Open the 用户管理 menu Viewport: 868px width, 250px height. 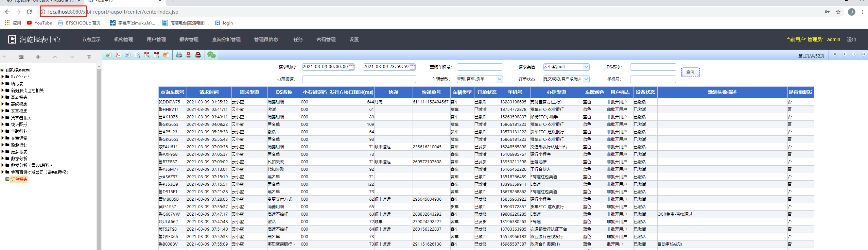(156, 39)
